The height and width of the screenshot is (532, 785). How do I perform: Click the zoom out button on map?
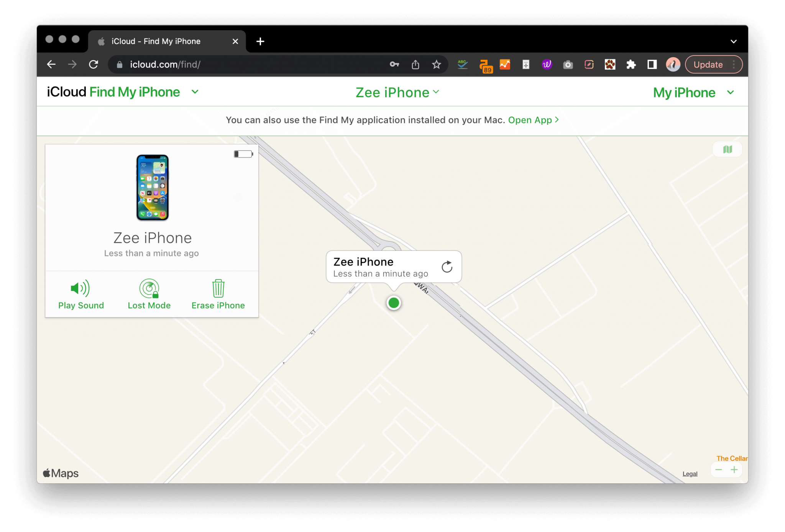click(x=718, y=470)
